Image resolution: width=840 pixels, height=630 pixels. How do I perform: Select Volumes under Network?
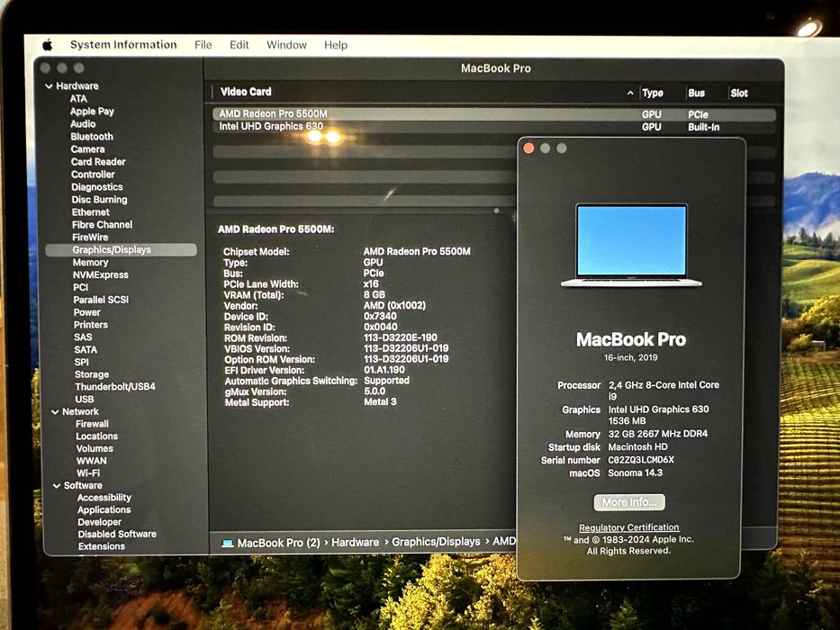(95, 448)
